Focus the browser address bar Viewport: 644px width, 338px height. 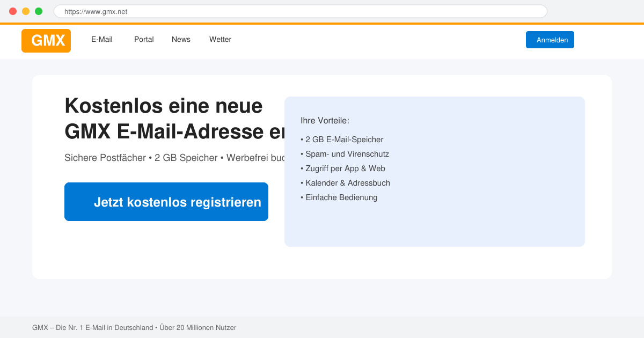[301, 11]
